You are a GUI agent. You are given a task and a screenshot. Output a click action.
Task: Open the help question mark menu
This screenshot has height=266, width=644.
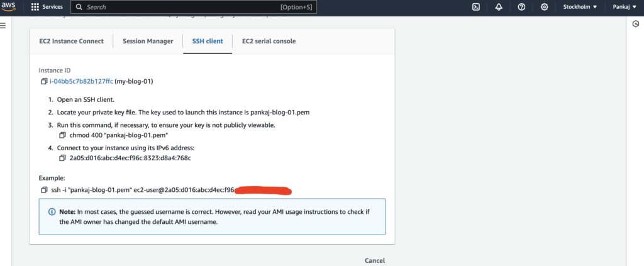click(x=521, y=7)
